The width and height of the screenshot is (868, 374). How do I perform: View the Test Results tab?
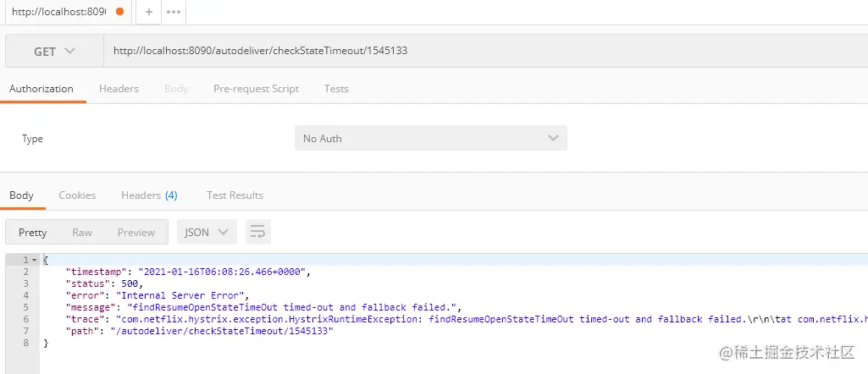pyautogui.click(x=235, y=195)
